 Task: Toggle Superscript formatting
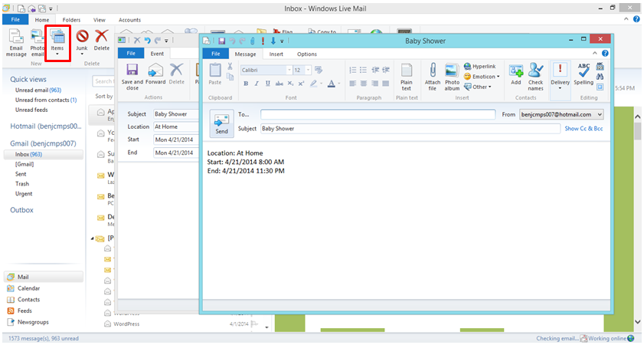pos(301,84)
